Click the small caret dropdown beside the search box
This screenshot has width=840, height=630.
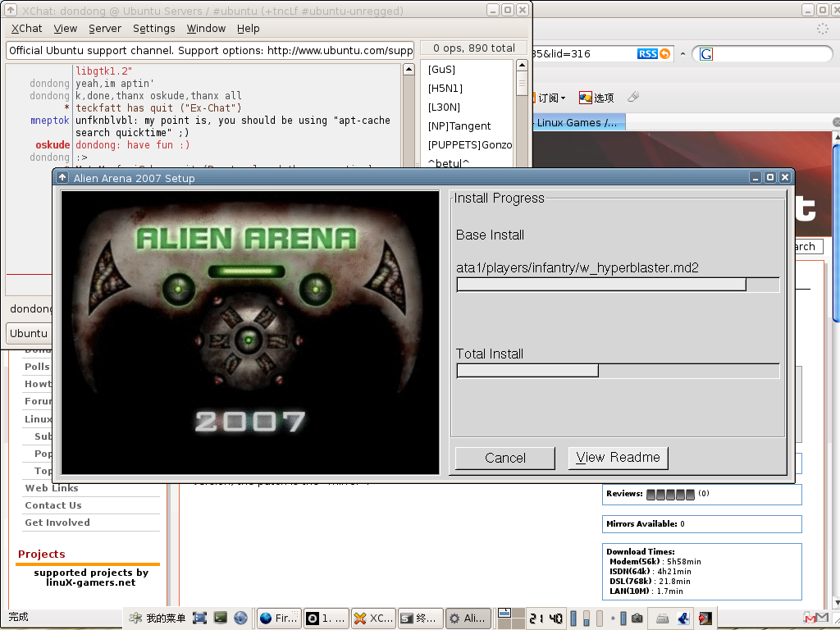(x=682, y=54)
